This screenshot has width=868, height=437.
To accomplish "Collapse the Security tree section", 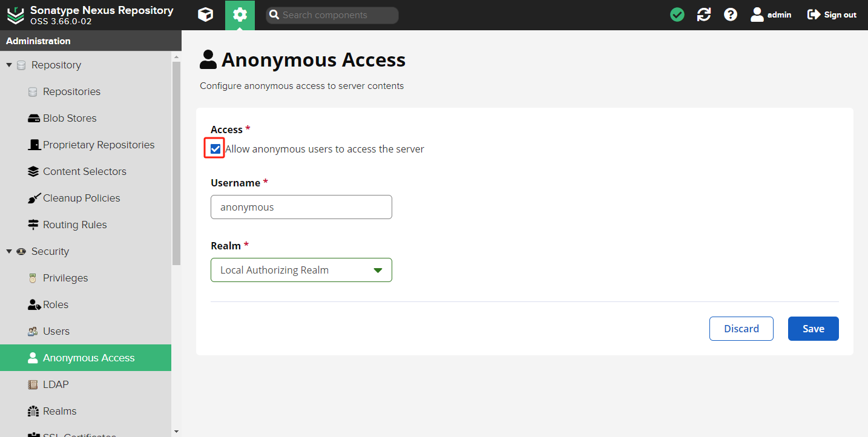I will [x=9, y=251].
